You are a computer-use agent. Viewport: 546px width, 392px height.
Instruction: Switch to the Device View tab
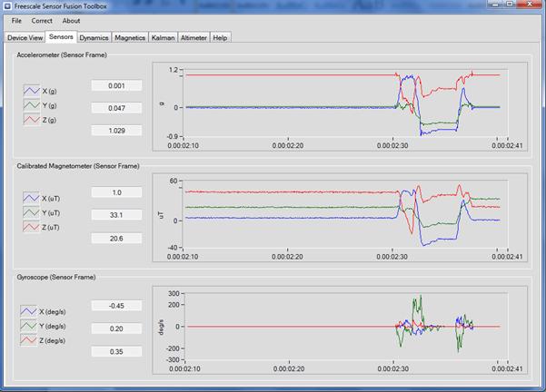pyautogui.click(x=25, y=37)
